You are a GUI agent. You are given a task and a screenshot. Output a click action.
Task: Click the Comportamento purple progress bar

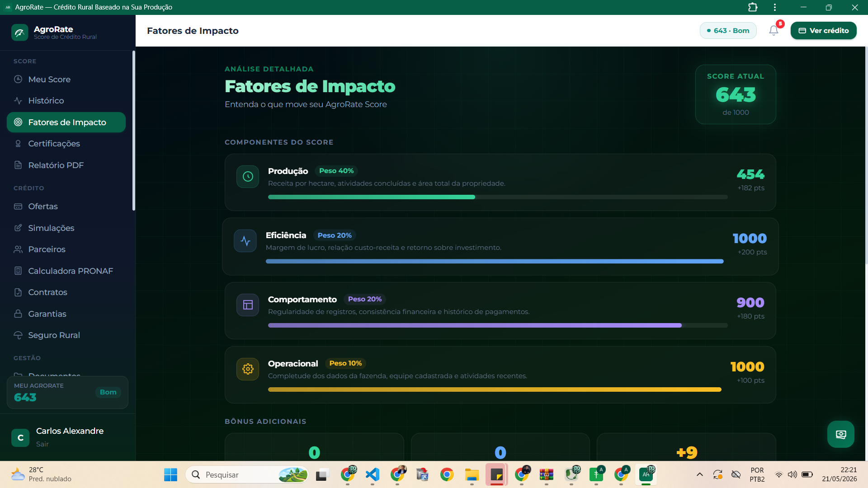pos(475,325)
